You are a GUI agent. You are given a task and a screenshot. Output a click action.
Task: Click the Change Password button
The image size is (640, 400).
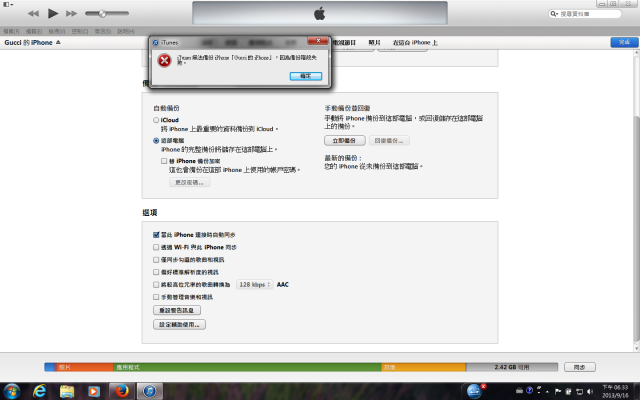coord(189,182)
